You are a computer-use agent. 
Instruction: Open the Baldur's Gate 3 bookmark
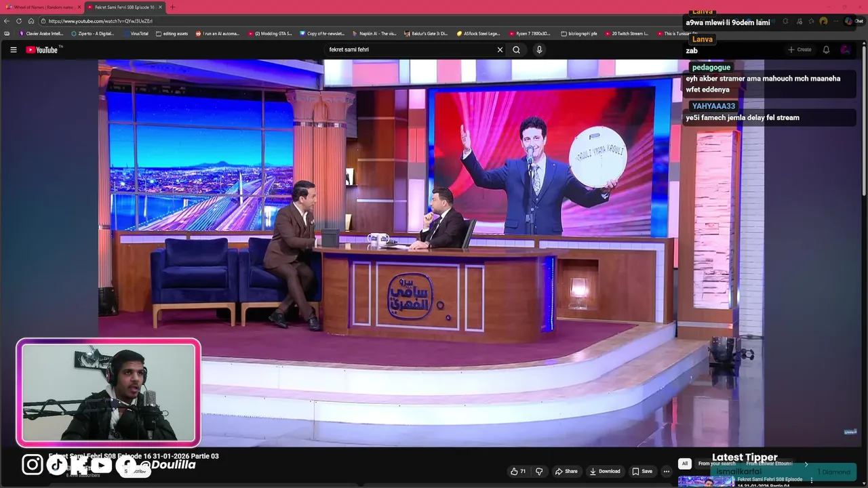(x=426, y=33)
